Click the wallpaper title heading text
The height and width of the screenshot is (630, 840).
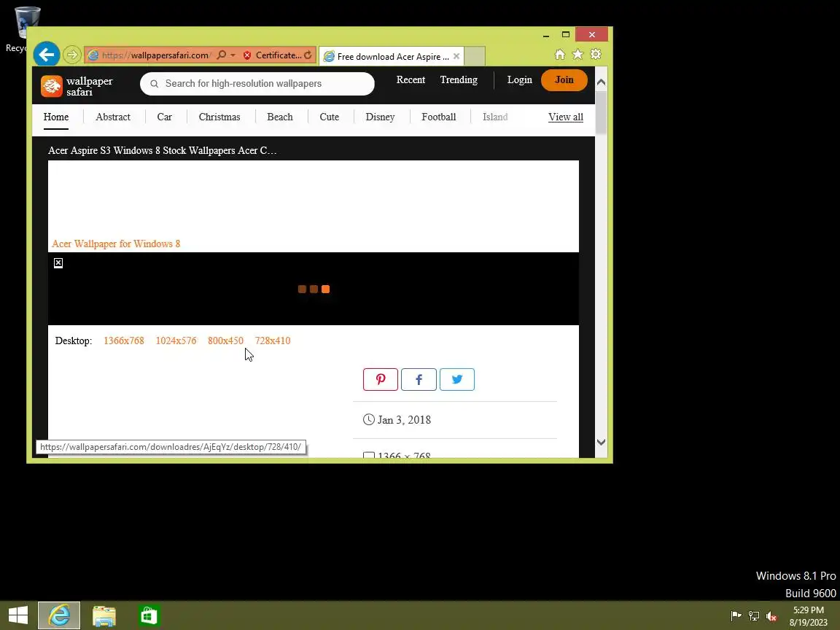(x=163, y=150)
